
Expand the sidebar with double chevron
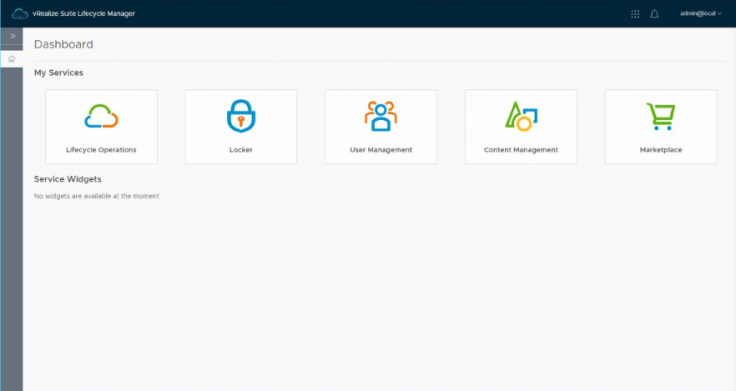point(13,36)
